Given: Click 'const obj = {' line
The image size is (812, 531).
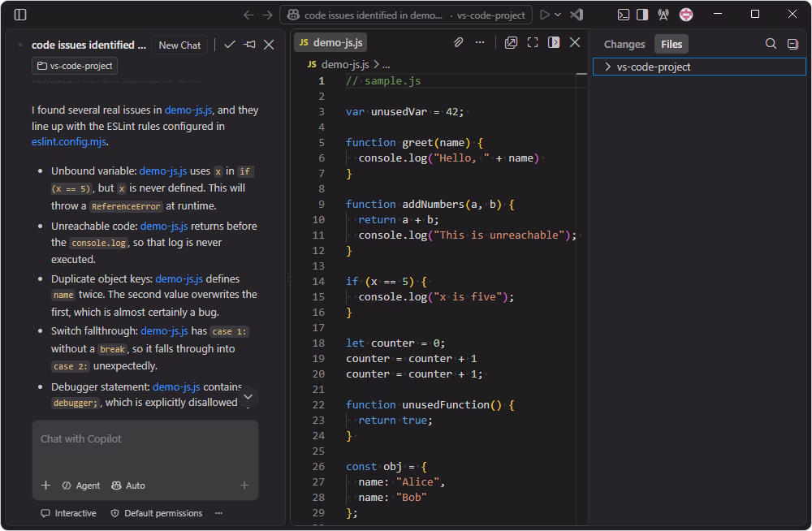Looking at the screenshot, I should click(x=387, y=466).
